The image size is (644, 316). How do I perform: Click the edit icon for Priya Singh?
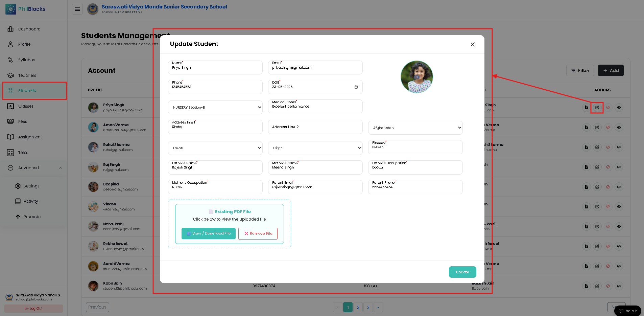(x=597, y=108)
